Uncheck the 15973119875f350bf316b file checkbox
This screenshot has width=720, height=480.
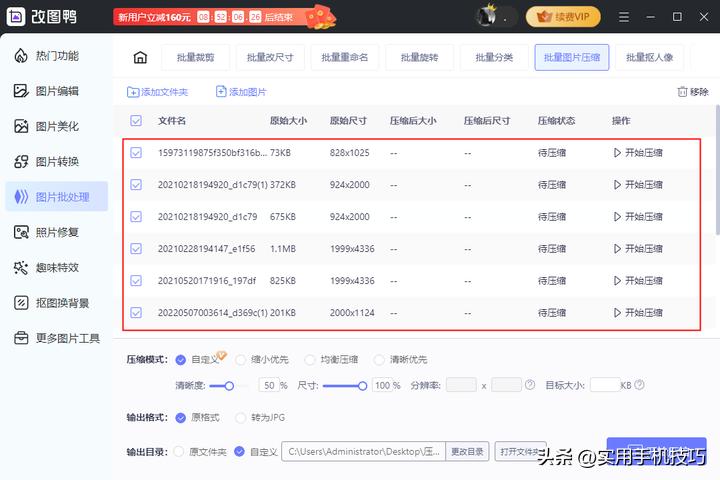coord(136,152)
